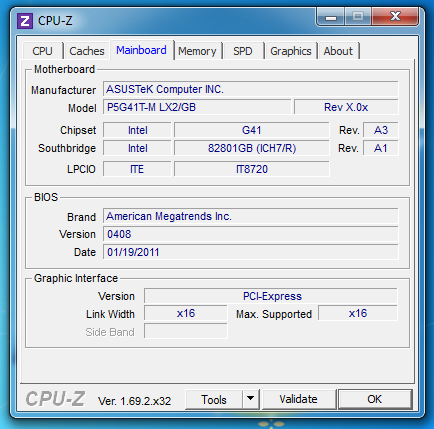Screen dimensions: 434x429
Task: Click the ITE LPCIO vendor field
Action: click(x=137, y=169)
